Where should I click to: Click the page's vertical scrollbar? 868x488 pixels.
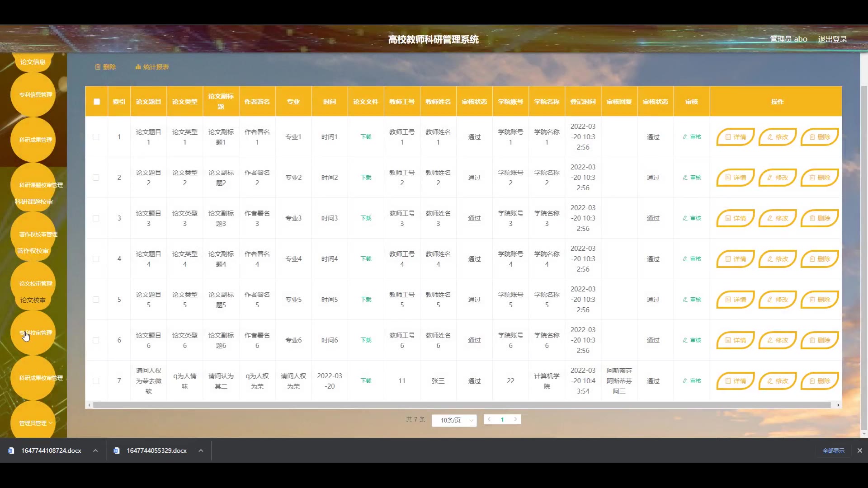(x=864, y=258)
